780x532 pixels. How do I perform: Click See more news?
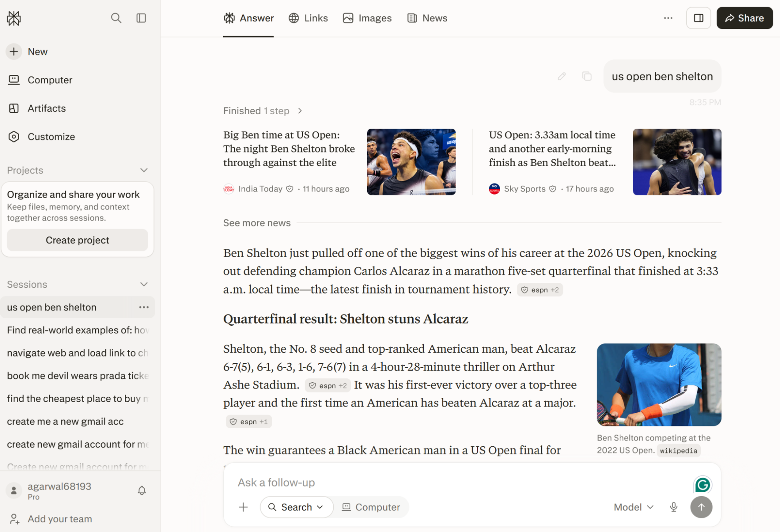point(257,223)
